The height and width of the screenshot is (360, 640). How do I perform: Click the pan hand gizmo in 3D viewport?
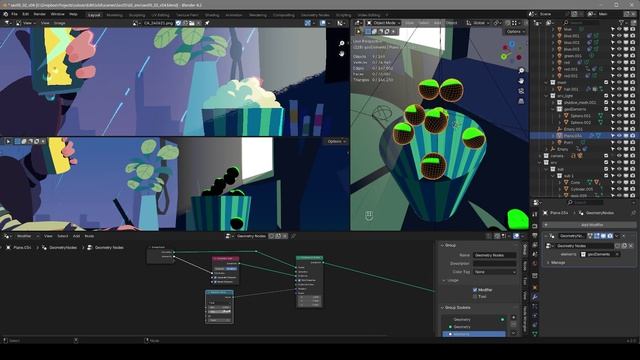click(521, 81)
